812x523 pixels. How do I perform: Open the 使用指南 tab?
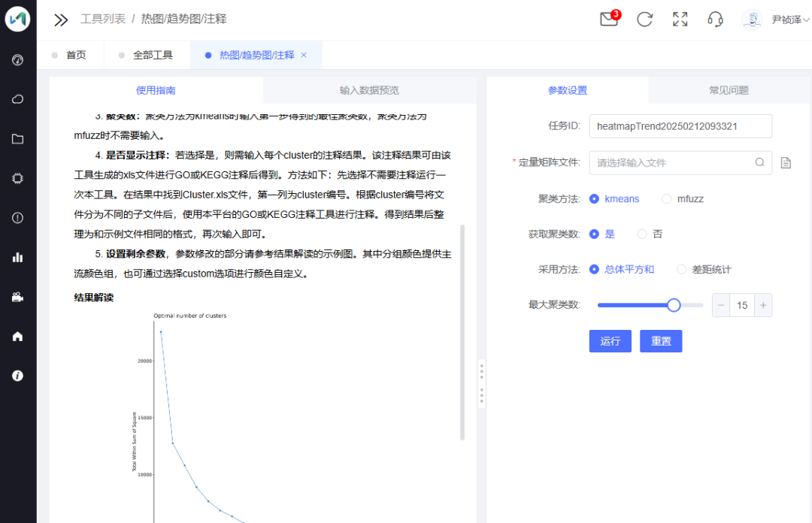[x=156, y=90]
